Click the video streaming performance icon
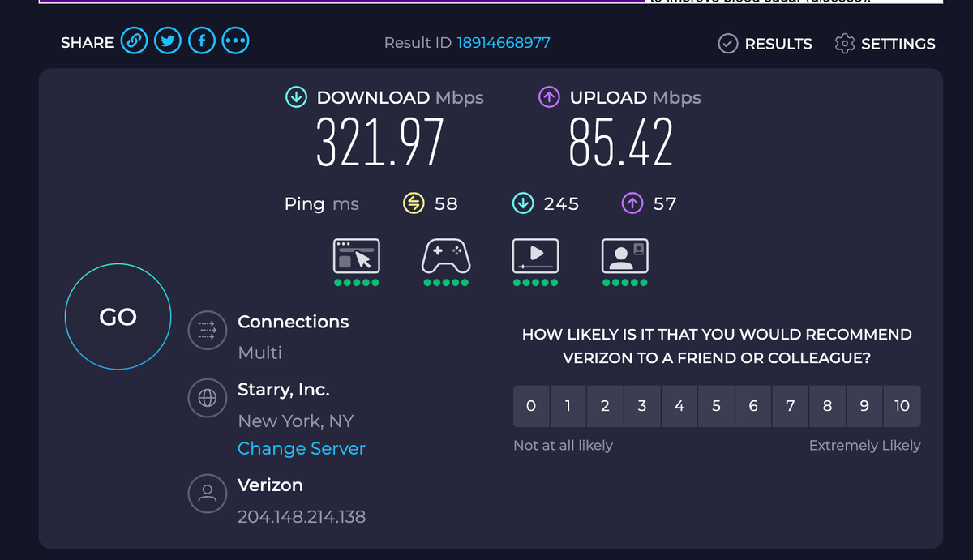Image resolution: width=973 pixels, height=560 pixels. click(x=535, y=256)
